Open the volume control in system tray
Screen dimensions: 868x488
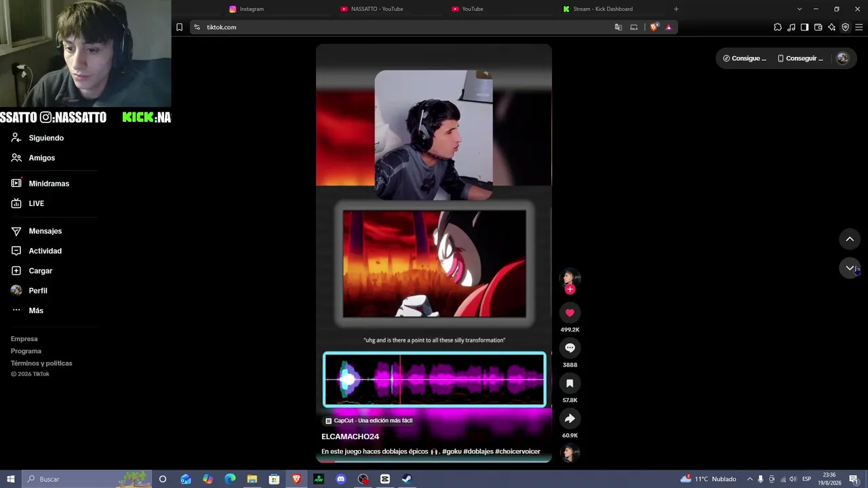(x=793, y=479)
